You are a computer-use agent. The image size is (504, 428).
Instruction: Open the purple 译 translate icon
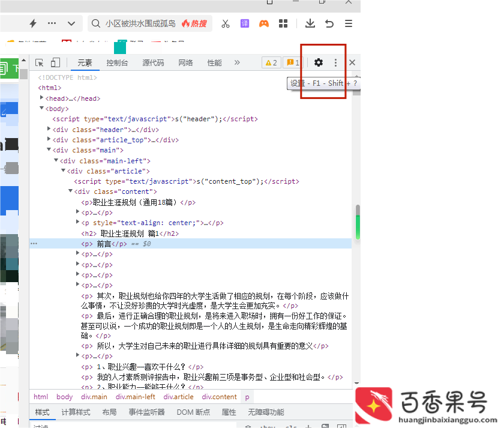pyautogui.click(x=245, y=23)
